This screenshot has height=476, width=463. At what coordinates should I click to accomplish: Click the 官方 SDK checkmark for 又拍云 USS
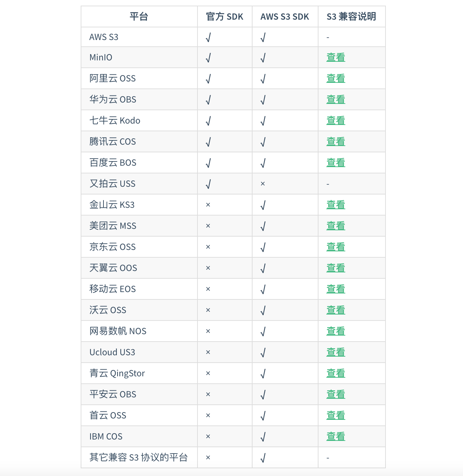208,184
